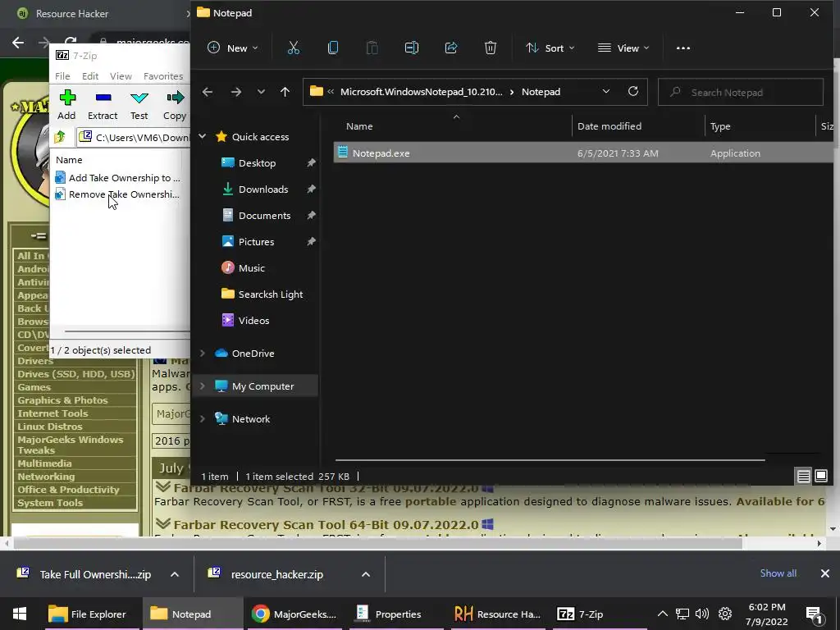
Task: Switch to details view layout icon
Action: (x=804, y=476)
